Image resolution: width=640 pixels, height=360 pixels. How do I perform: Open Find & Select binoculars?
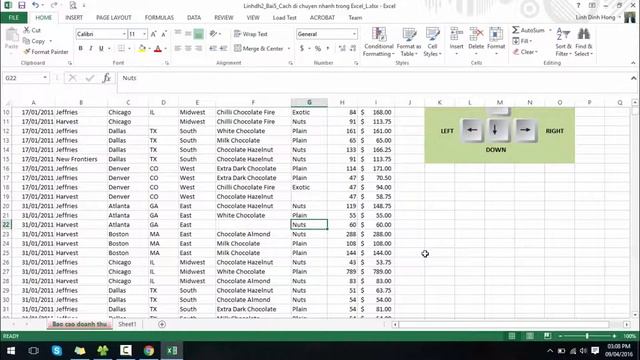click(584, 42)
